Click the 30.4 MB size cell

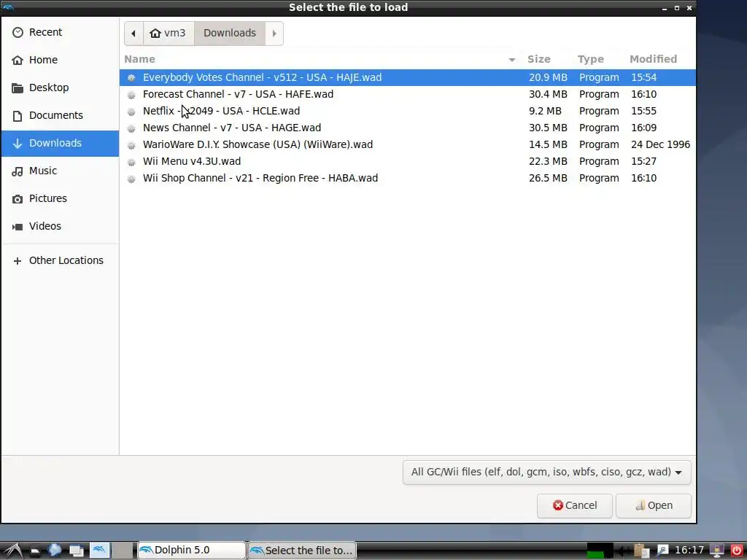548,94
